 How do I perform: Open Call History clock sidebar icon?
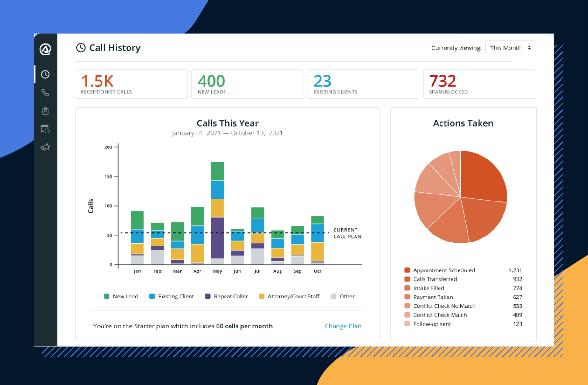[x=45, y=74]
